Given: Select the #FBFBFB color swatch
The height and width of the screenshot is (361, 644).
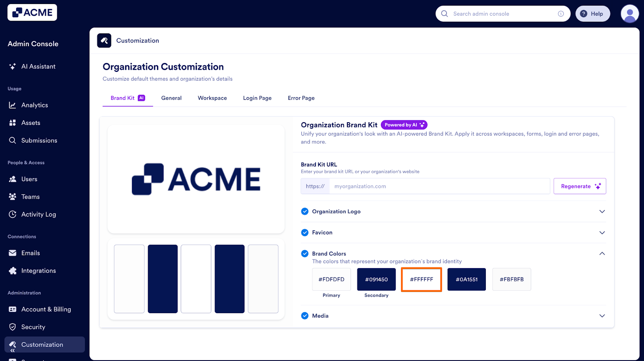Looking at the screenshot, I should coord(512,279).
